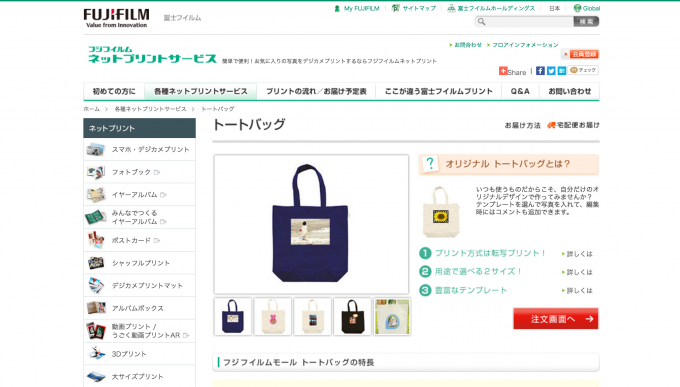The width and height of the screenshot is (680, 387).
Task: Open the 初めての方に tab
Action: pos(114,92)
